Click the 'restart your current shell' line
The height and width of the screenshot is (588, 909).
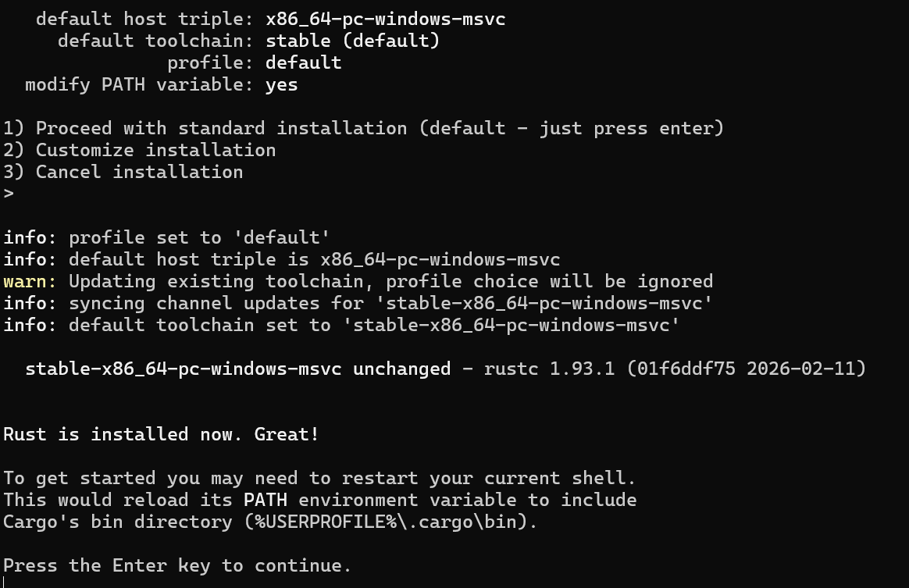pos(319,478)
